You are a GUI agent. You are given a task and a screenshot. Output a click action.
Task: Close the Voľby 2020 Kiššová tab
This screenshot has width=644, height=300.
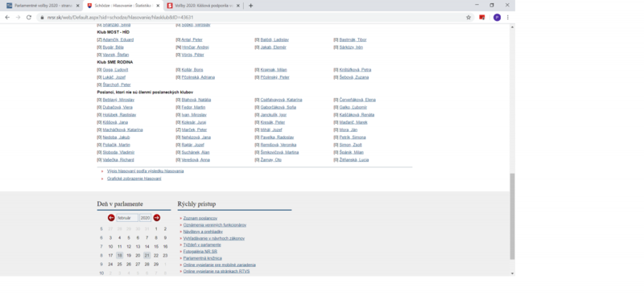tap(238, 6)
